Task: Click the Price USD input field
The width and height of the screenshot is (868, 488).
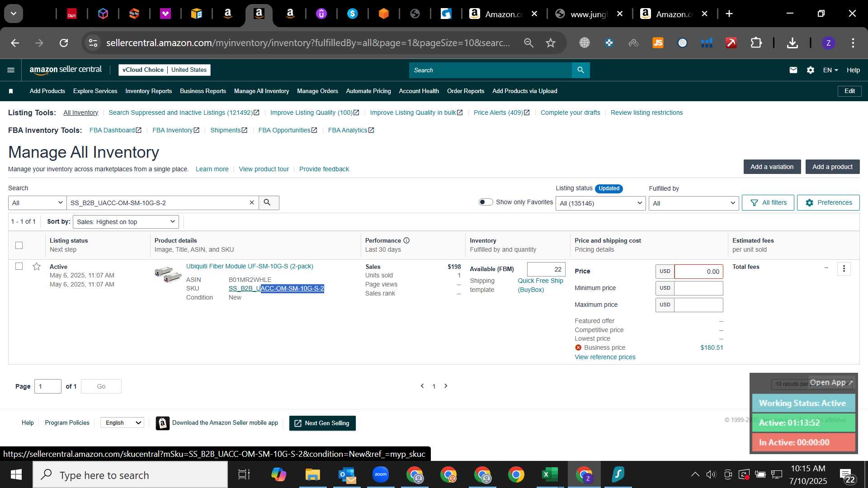Action: pyautogui.click(x=698, y=272)
